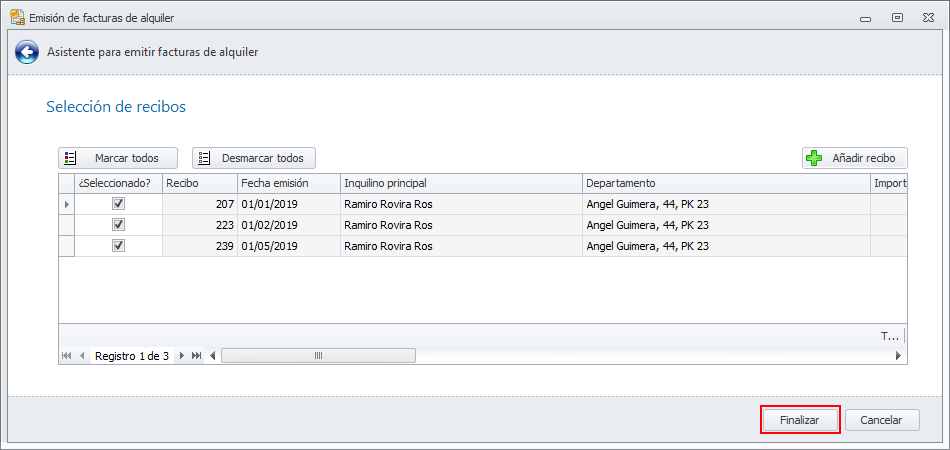Go to first record navigator arrow
The width and height of the screenshot is (950, 450).
(67, 356)
